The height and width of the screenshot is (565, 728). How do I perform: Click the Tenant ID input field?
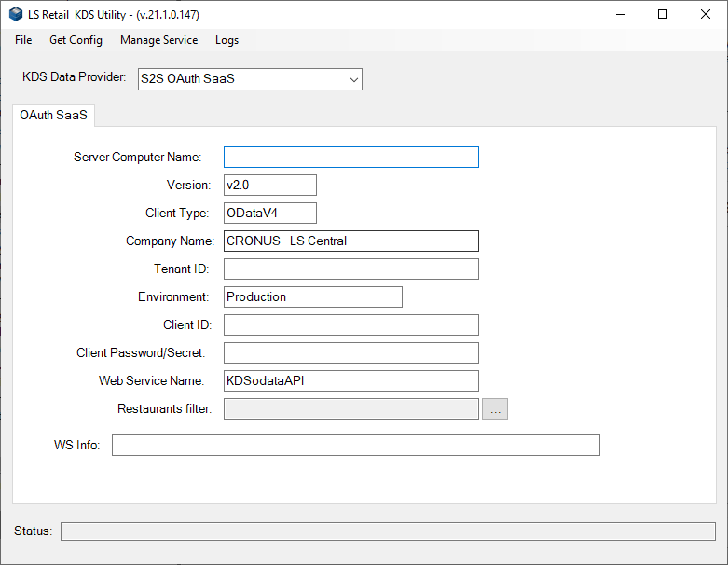(351, 269)
